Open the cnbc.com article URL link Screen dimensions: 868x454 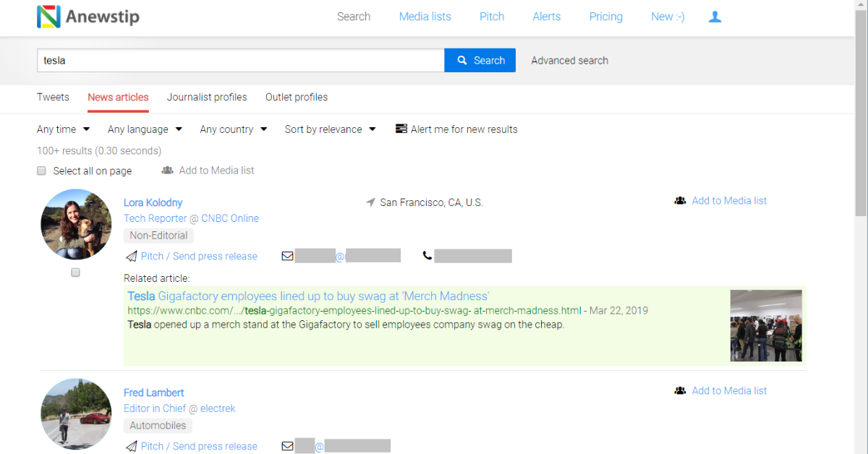[x=354, y=311]
